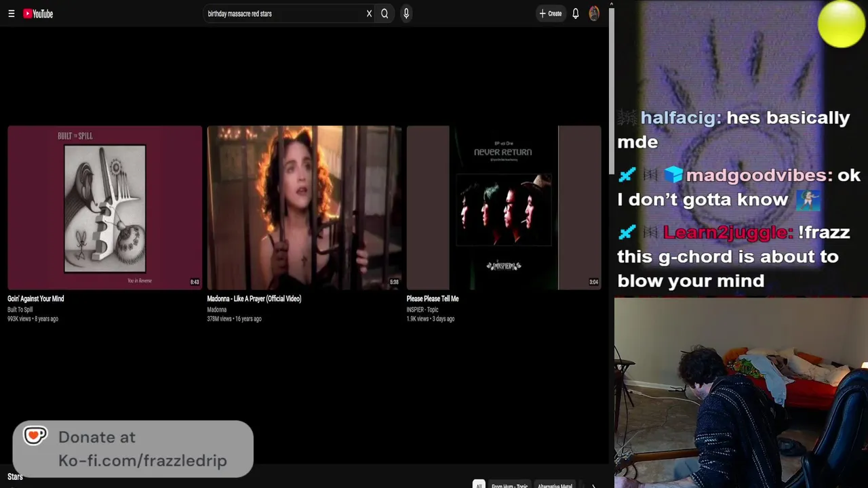Advance the filter chips with right arrow
Screen dimensions: 868x488
pos(593,485)
